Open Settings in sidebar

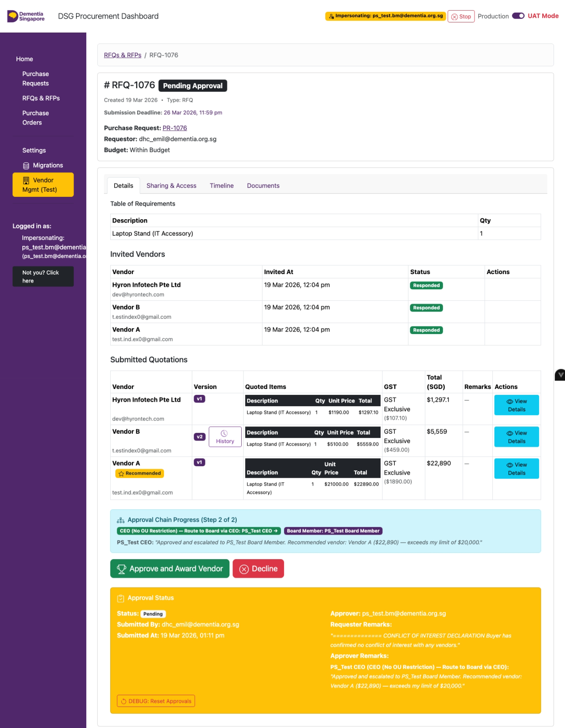pyautogui.click(x=34, y=151)
